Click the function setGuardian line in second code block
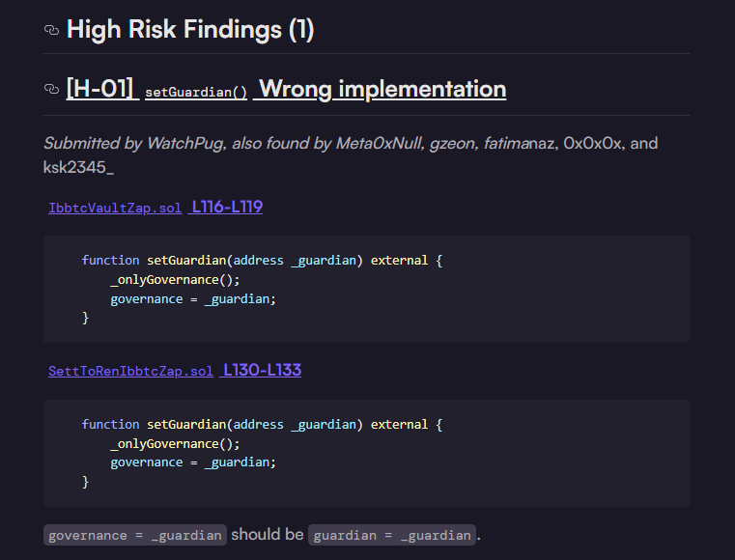735x560 pixels. [x=262, y=425]
